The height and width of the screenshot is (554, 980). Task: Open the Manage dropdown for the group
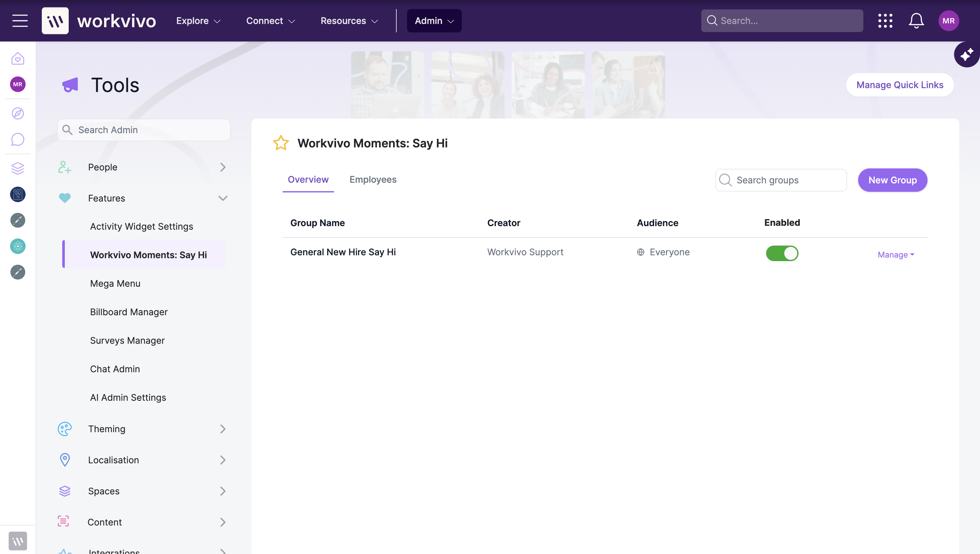coord(895,255)
